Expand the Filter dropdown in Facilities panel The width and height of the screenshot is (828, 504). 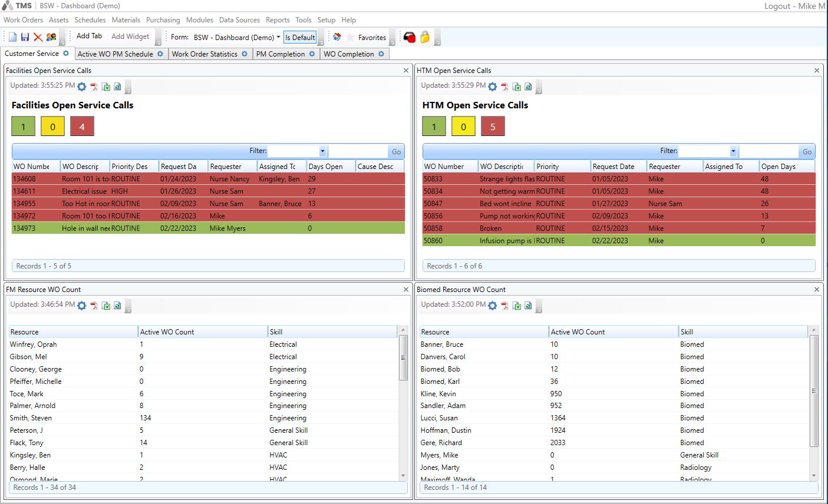pyautogui.click(x=322, y=151)
